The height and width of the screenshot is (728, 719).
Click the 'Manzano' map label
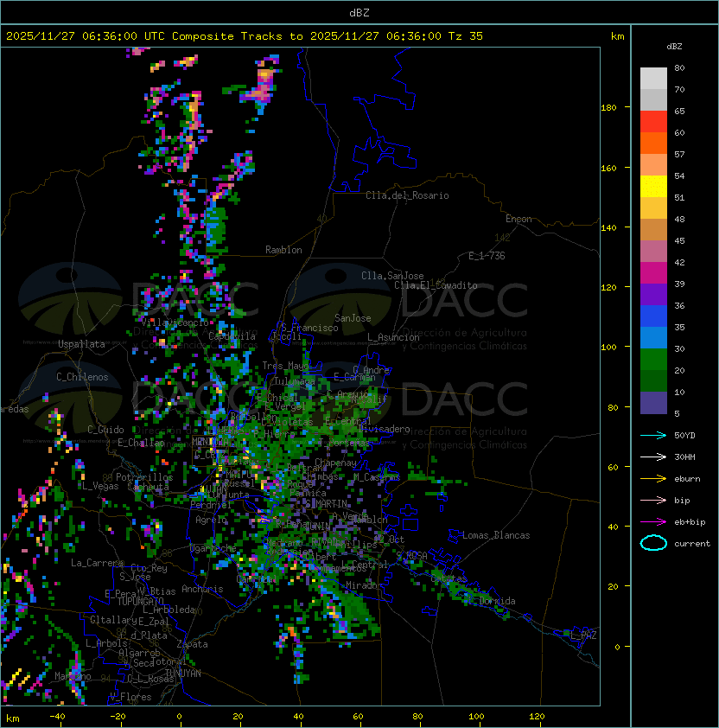click(73, 676)
